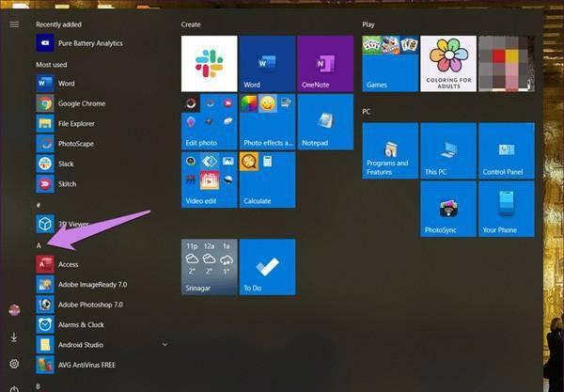Launch Word from the Most used list
564x392 pixels.
[102, 84]
